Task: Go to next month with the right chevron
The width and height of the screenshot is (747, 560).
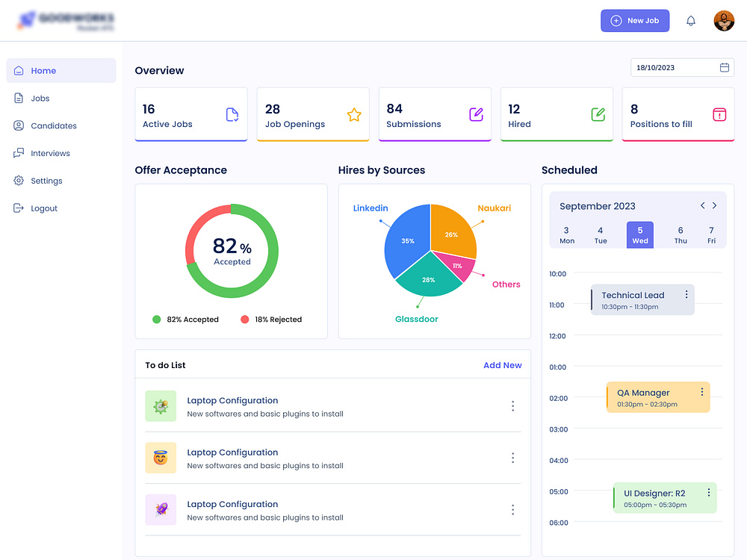Action: tap(714, 205)
